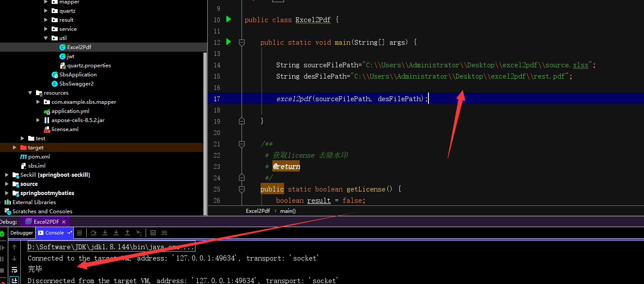Image resolution: width=644 pixels, height=284 pixels.
Task: Open pom.xml Maven file
Action: click(x=39, y=156)
